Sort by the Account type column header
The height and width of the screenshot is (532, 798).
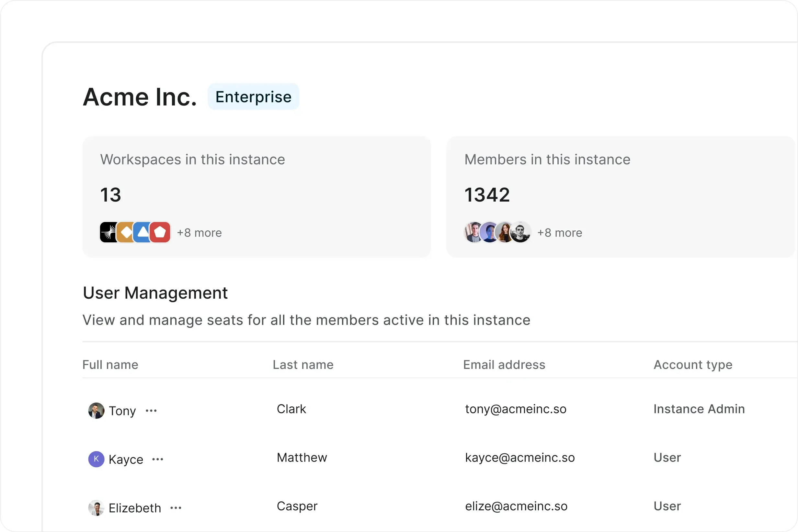[693, 365]
